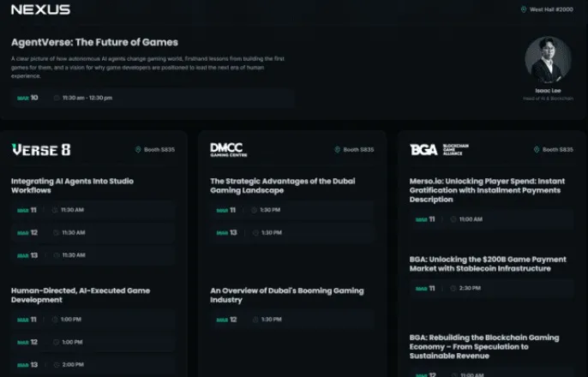This screenshot has height=377, width=588.
Task: Click the location pin in the DMCC card
Action: 337,150
